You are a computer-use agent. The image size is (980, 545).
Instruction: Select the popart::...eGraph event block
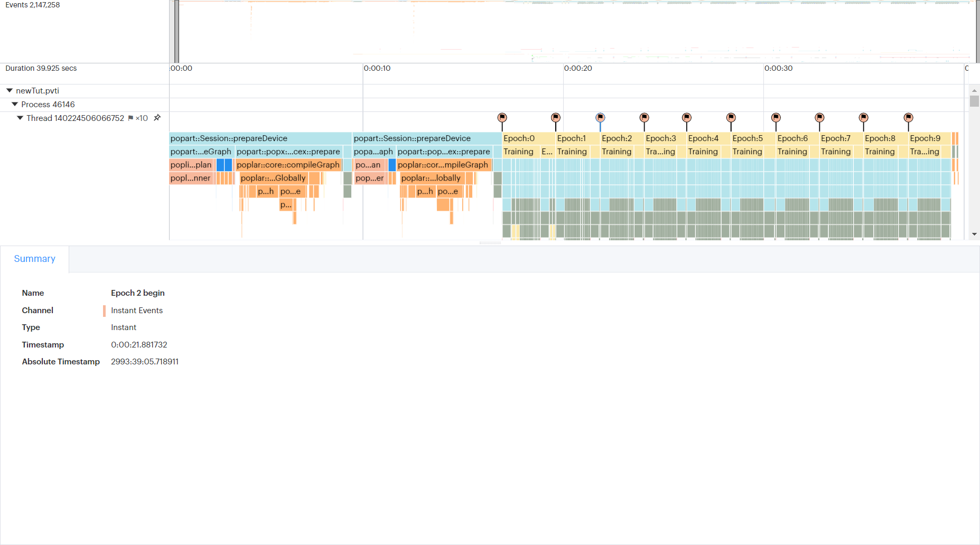(201, 152)
